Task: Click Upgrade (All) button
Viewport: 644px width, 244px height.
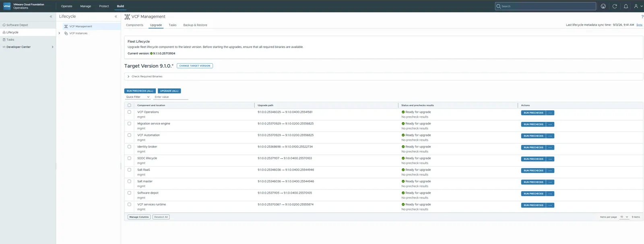Action: (169, 91)
